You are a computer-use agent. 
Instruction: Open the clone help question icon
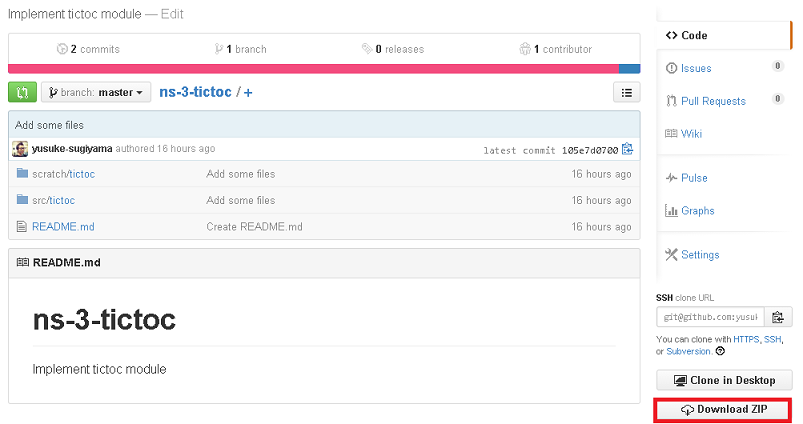720,351
